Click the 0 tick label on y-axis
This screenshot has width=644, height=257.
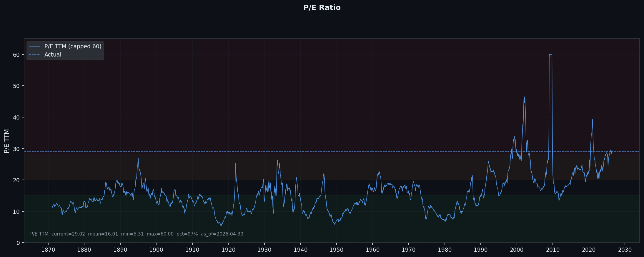tap(18, 243)
